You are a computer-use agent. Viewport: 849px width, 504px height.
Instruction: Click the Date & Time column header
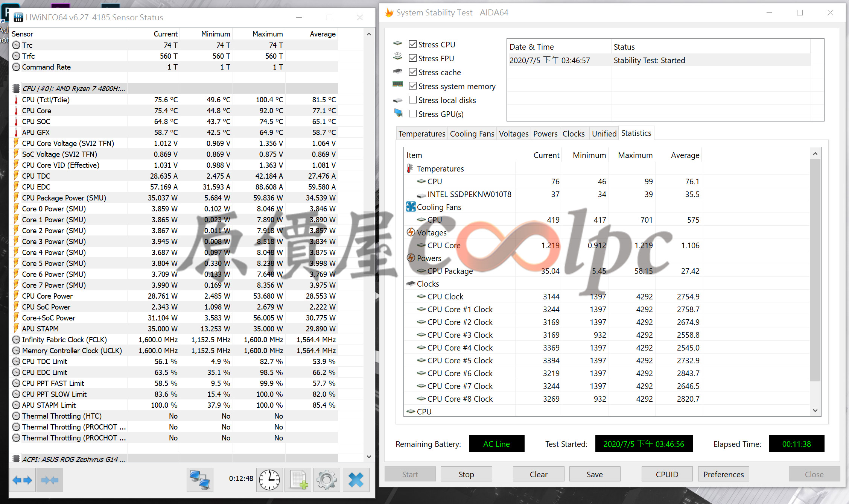[x=559, y=47]
